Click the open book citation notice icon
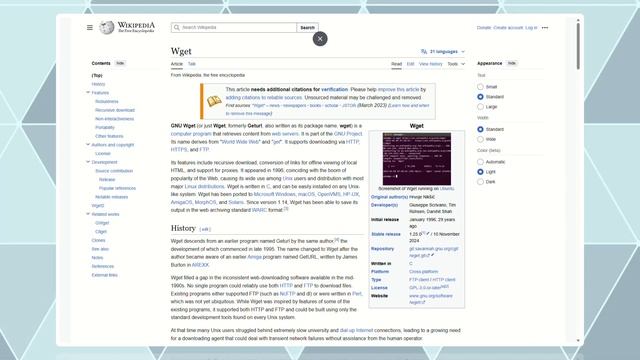640x360 pixels. pyautogui.click(x=214, y=101)
